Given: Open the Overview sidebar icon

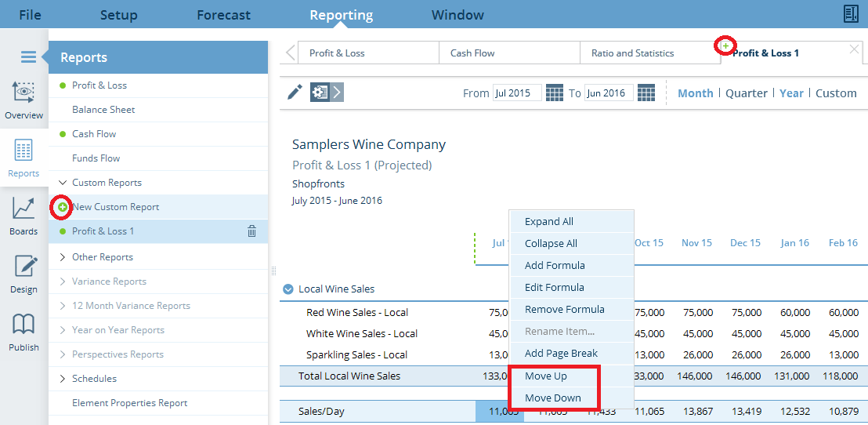Looking at the screenshot, I should tap(24, 100).
